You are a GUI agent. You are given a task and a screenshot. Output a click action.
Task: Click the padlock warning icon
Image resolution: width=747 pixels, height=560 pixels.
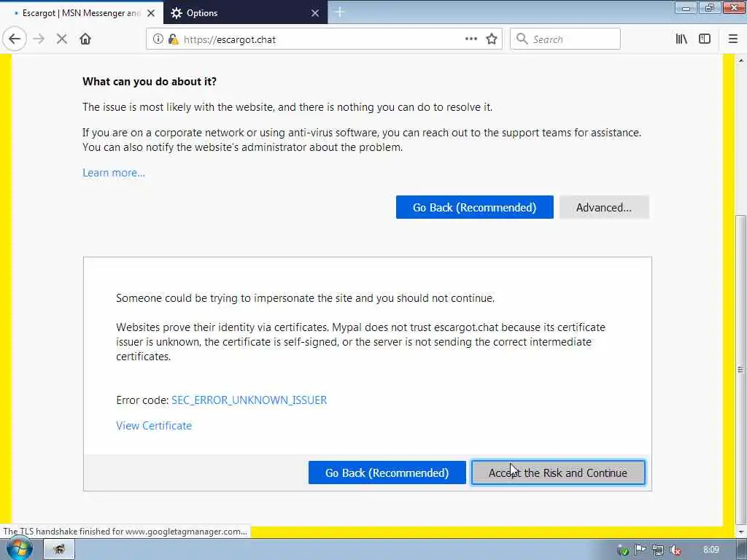pyautogui.click(x=174, y=39)
